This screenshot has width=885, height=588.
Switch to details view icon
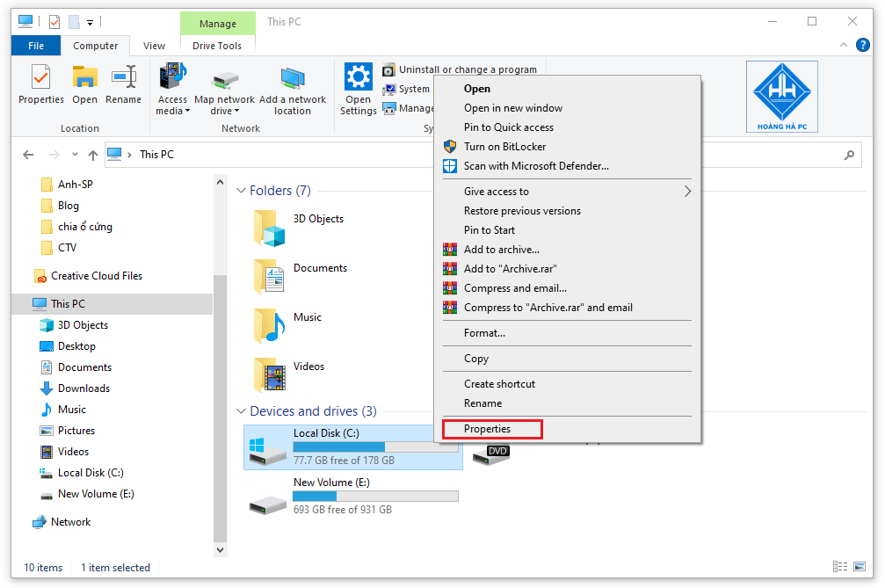coord(840,567)
